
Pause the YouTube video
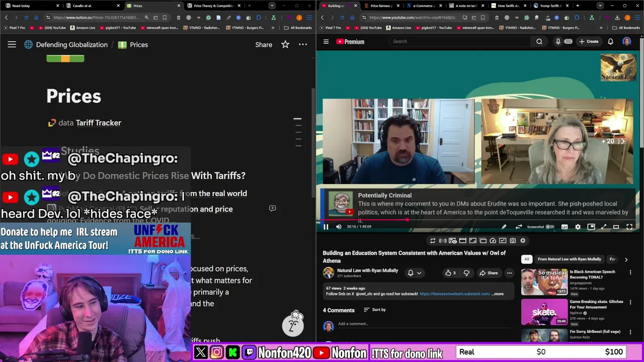click(326, 227)
